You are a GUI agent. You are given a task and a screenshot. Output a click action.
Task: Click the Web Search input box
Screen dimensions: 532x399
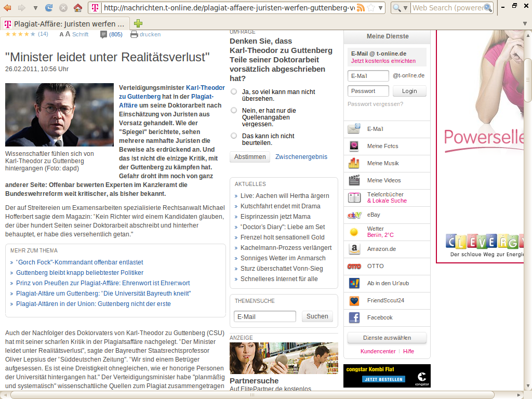click(x=447, y=7)
